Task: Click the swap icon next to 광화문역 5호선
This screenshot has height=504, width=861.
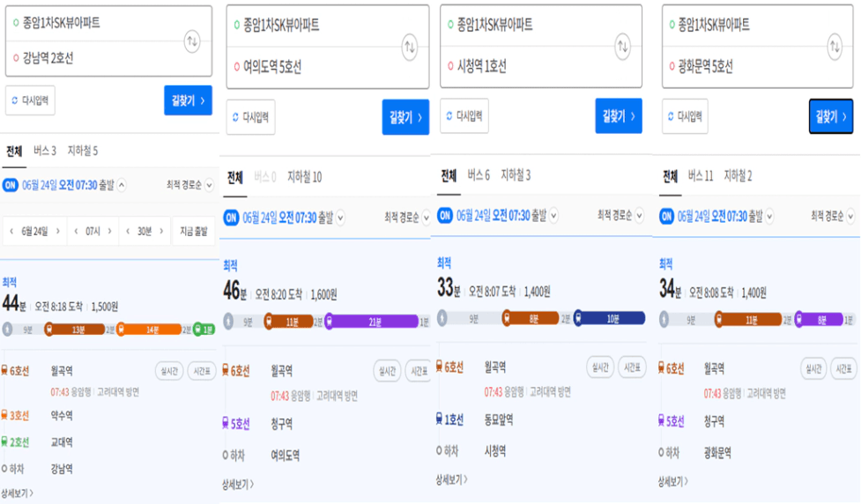Action: pos(835,45)
